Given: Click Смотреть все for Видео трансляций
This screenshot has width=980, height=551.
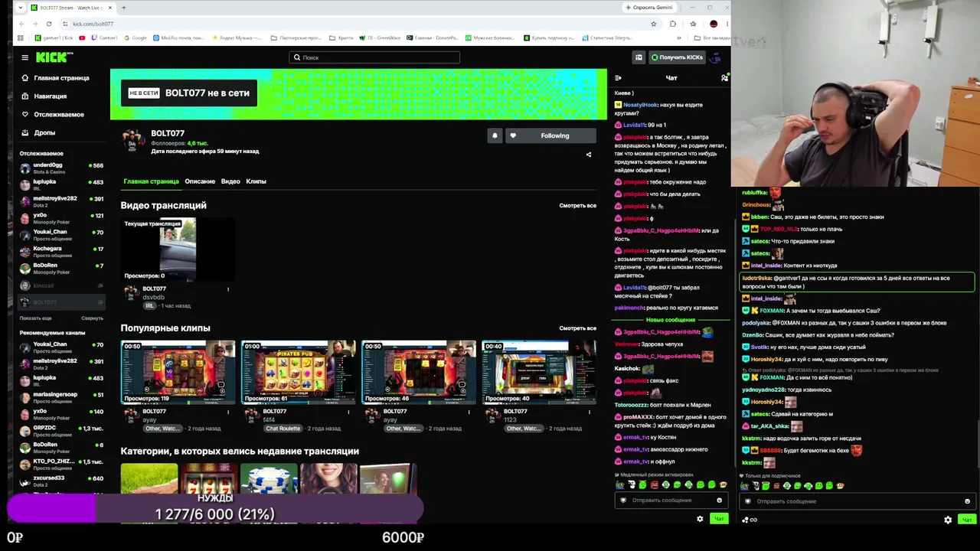Looking at the screenshot, I should point(577,206).
